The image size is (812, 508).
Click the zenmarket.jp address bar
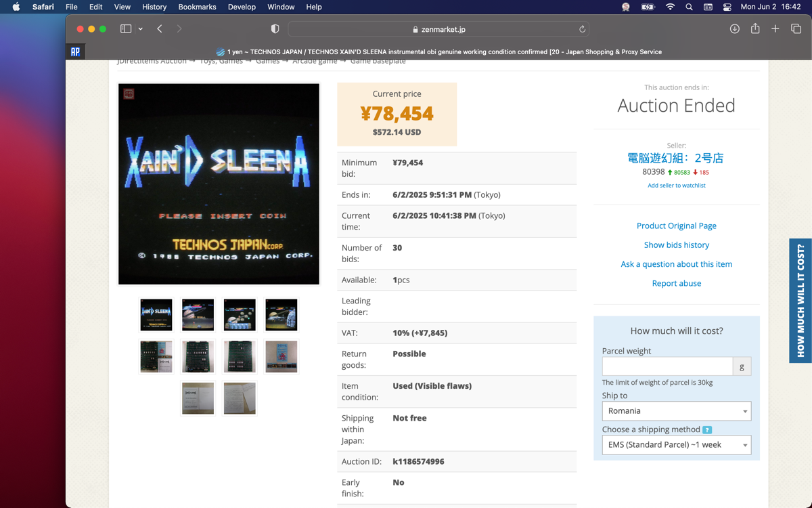tap(438, 29)
